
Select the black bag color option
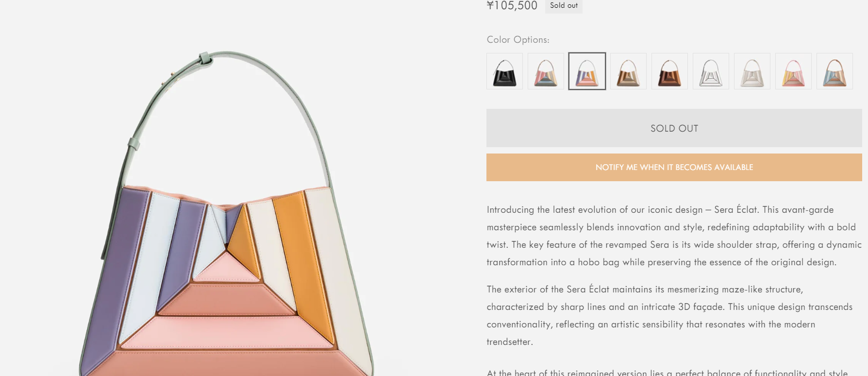(x=504, y=71)
